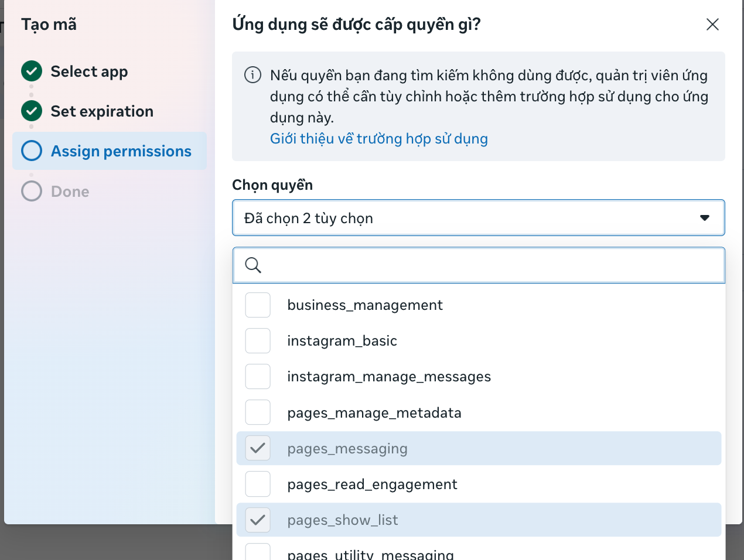Click the Assign permissions step label
This screenshot has height=560, width=744.
121,151
